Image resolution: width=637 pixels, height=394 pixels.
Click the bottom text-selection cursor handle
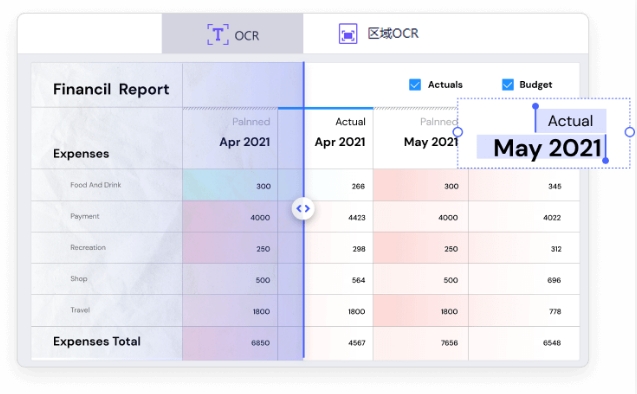pos(605,160)
